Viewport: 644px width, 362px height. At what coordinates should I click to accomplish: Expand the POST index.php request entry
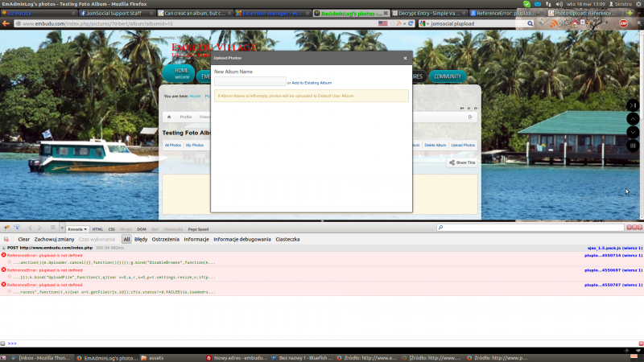click(x=4, y=248)
